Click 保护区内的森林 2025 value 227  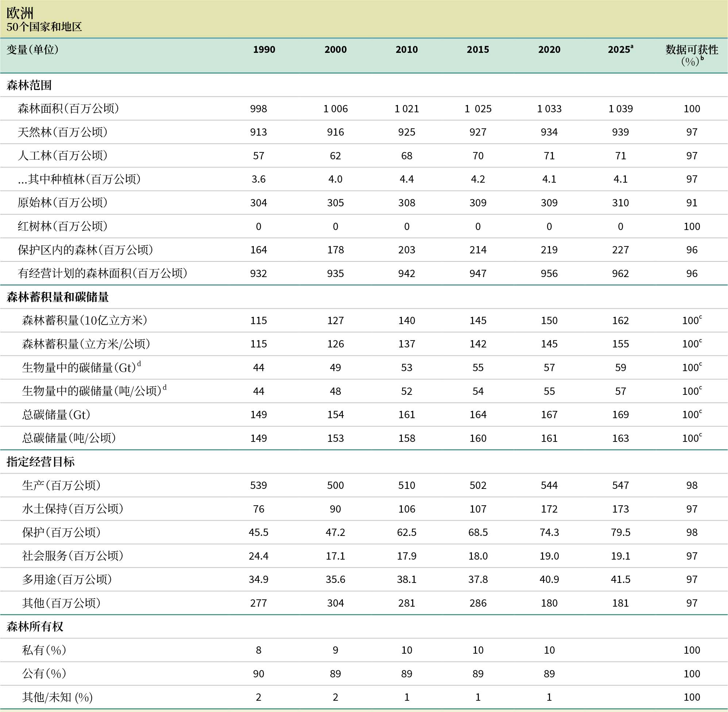(x=620, y=250)
